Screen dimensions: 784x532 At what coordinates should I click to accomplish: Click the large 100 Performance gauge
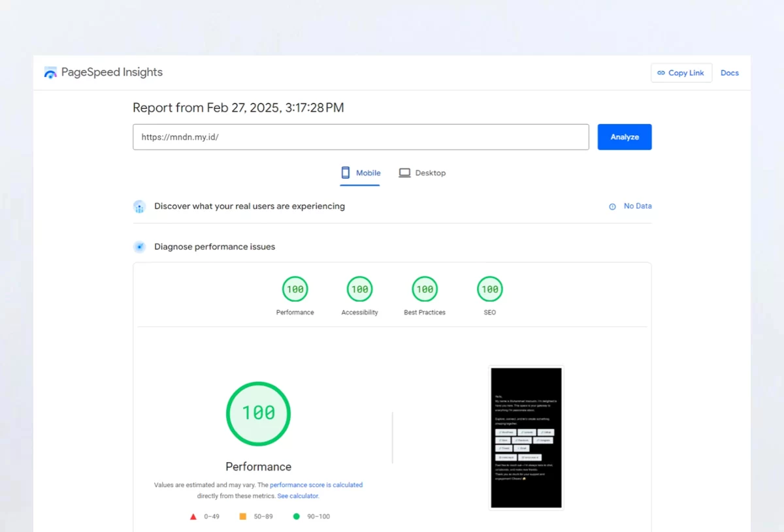[x=259, y=413]
